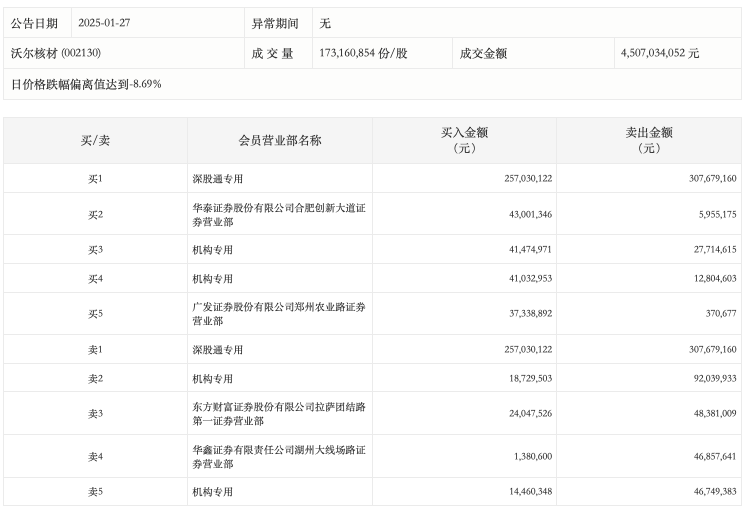This screenshot has width=745, height=512.
Task: Click the 买入金额（元） column header
Action: pyautogui.click(x=464, y=140)
